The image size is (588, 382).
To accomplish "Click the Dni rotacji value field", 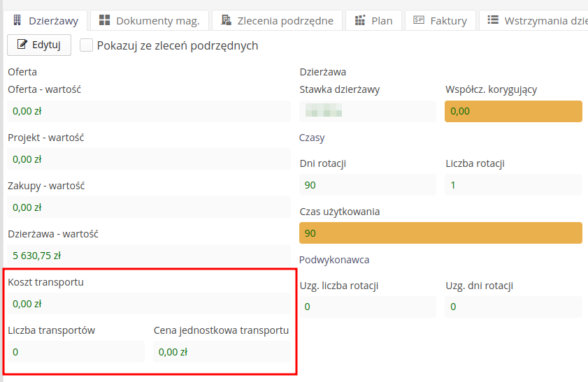I will [367, 185].
